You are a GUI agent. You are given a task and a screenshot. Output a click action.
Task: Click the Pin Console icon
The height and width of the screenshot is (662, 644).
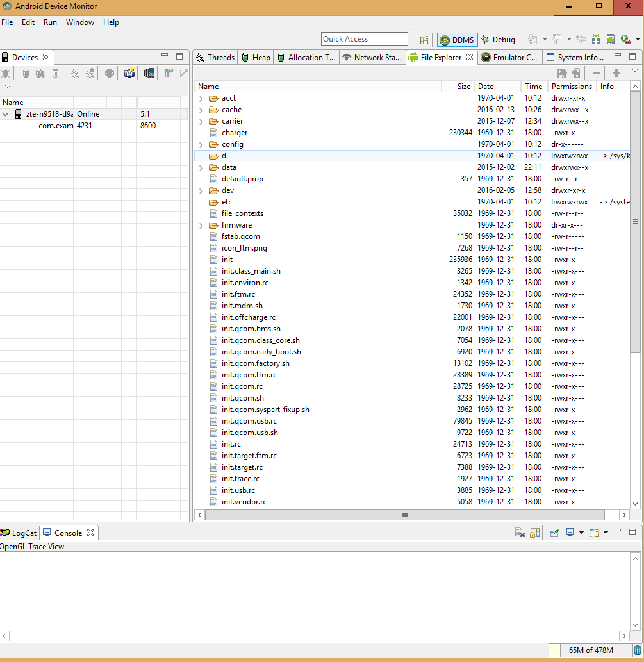[555, 533]
